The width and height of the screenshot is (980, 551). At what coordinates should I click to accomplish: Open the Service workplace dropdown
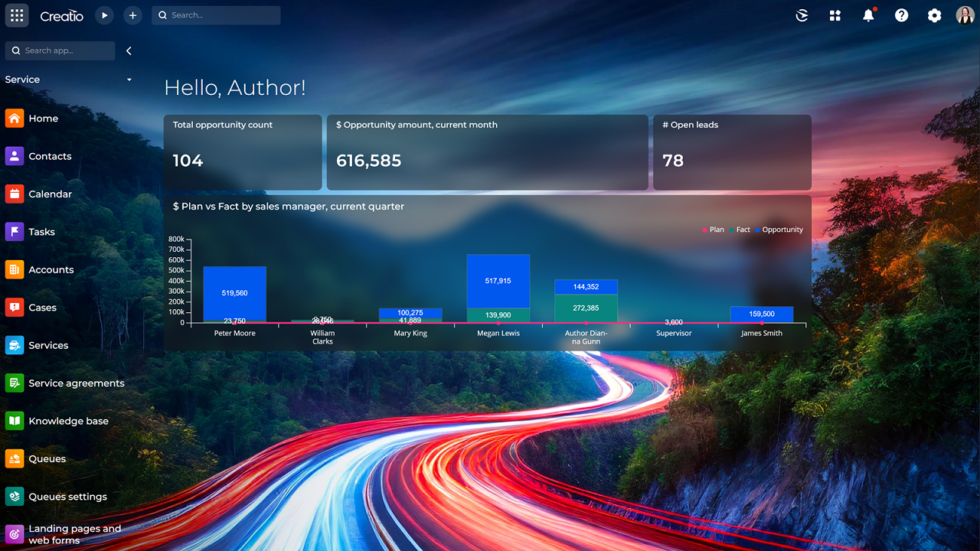69,80
